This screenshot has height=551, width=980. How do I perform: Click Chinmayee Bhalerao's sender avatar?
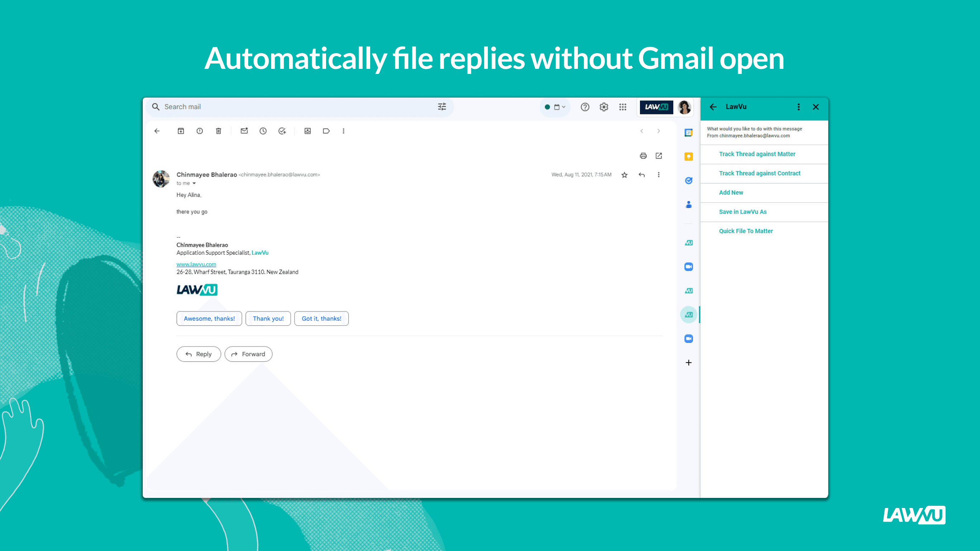click(x=161, y=179)
